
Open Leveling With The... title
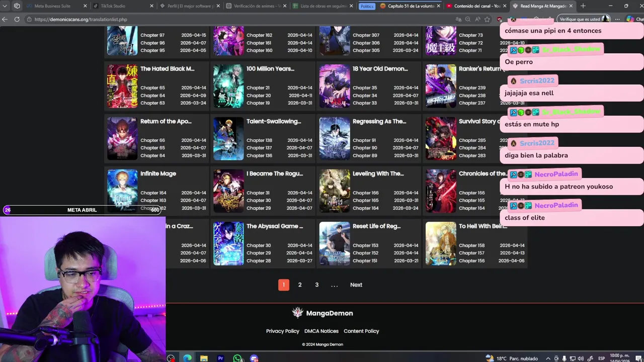tap(378, 173)
